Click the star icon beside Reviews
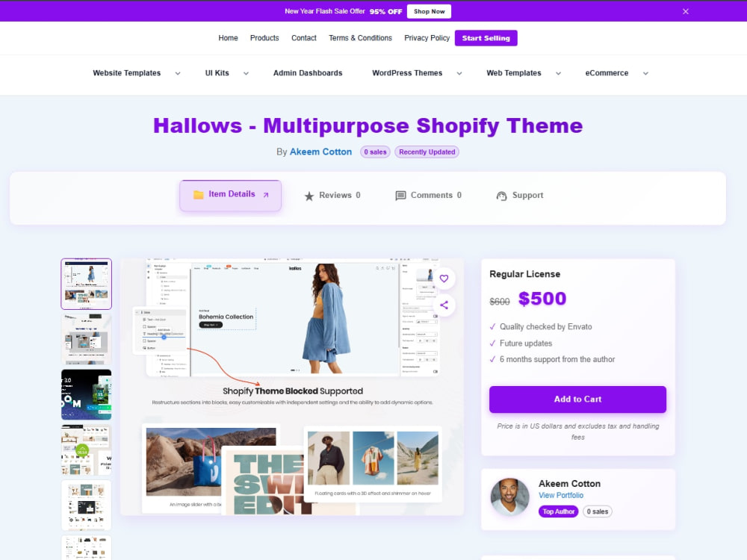 (309, 196)
